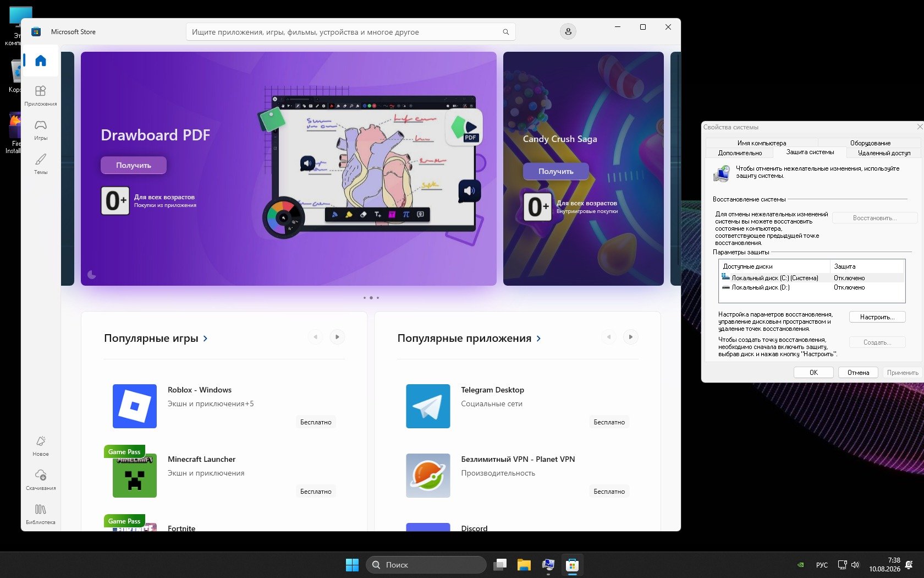Switch to Имя компьютера tab

(x=762, y=143)
